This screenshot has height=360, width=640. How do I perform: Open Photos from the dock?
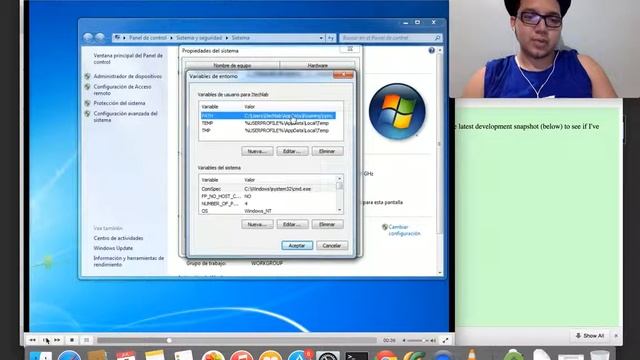[x=213, y=355]
